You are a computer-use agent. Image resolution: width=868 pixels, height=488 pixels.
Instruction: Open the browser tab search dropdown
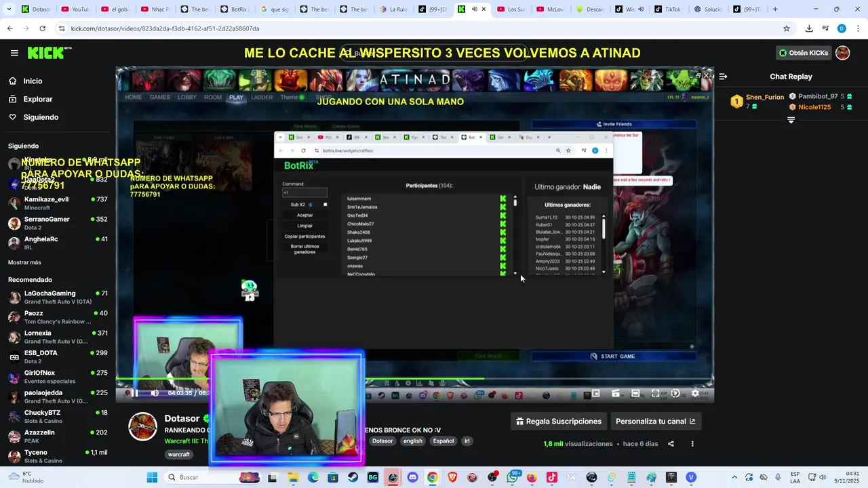(9, 9)
